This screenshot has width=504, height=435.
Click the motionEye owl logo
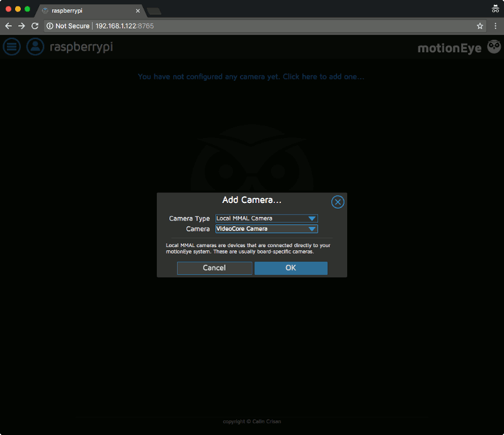[493, 47]
